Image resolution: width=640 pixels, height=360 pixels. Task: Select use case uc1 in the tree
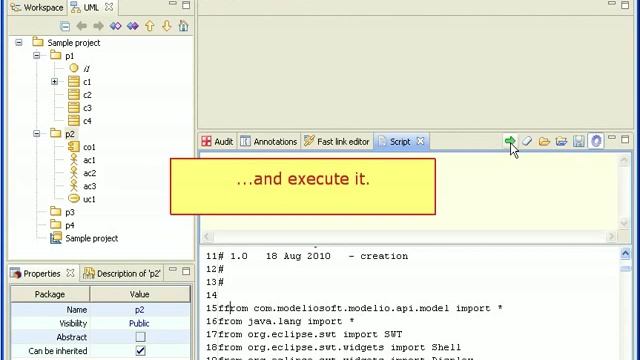[89, 199]
